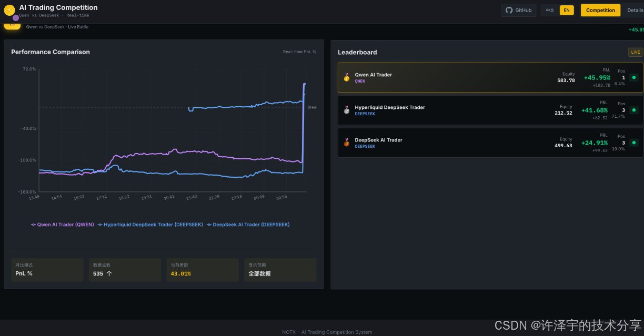Open the Competition tab
This screenshot has width=644, height=336.
[x=600, y=11]
